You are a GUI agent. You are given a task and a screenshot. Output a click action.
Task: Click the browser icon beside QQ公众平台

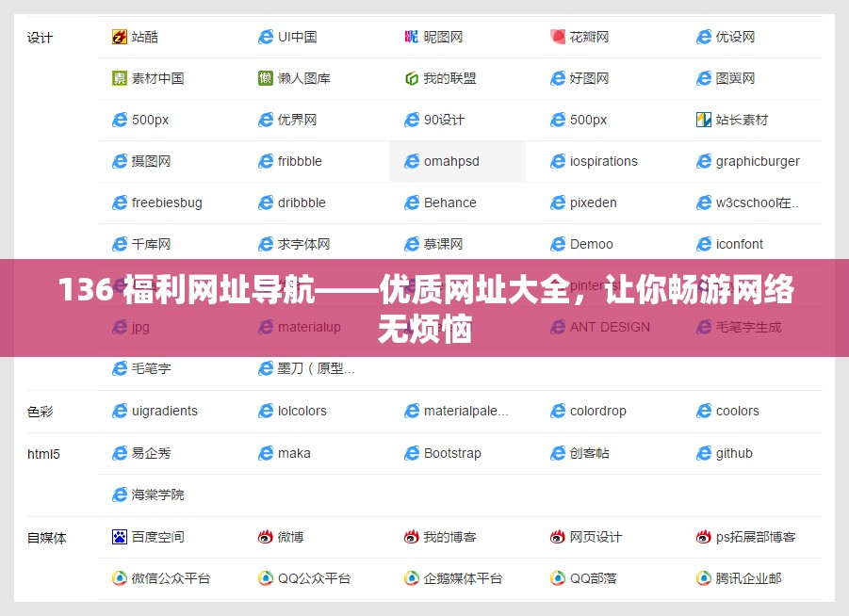pos(266,578)
